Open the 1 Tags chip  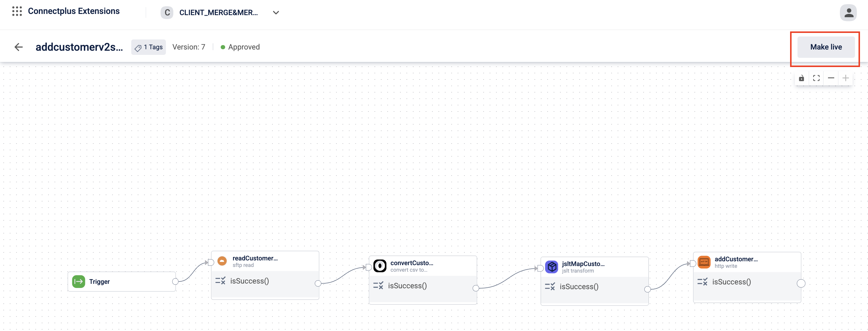149,47
